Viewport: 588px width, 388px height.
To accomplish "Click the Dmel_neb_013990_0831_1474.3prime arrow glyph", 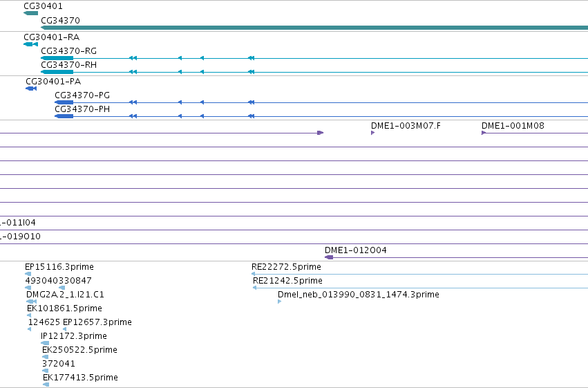I will click(x=279, y=302).
